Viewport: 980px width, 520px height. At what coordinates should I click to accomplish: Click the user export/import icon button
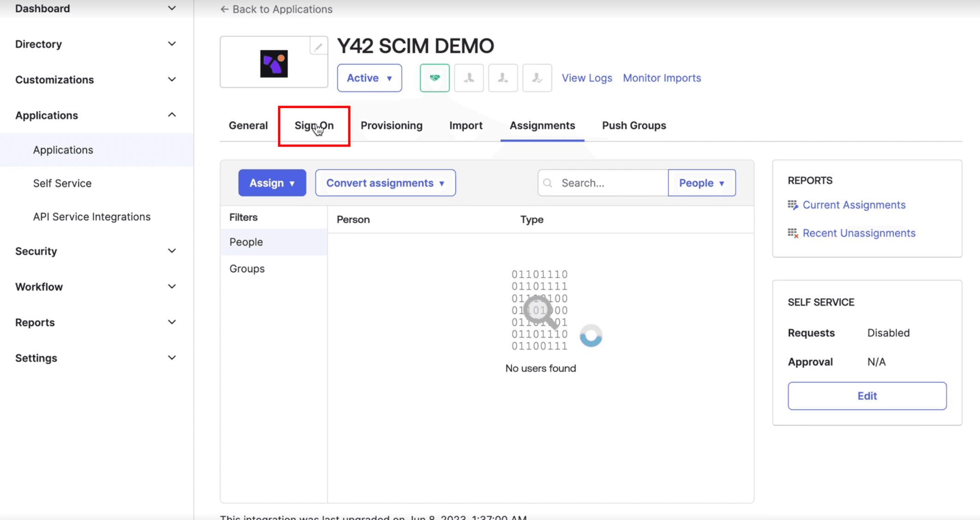pos(502,78)
